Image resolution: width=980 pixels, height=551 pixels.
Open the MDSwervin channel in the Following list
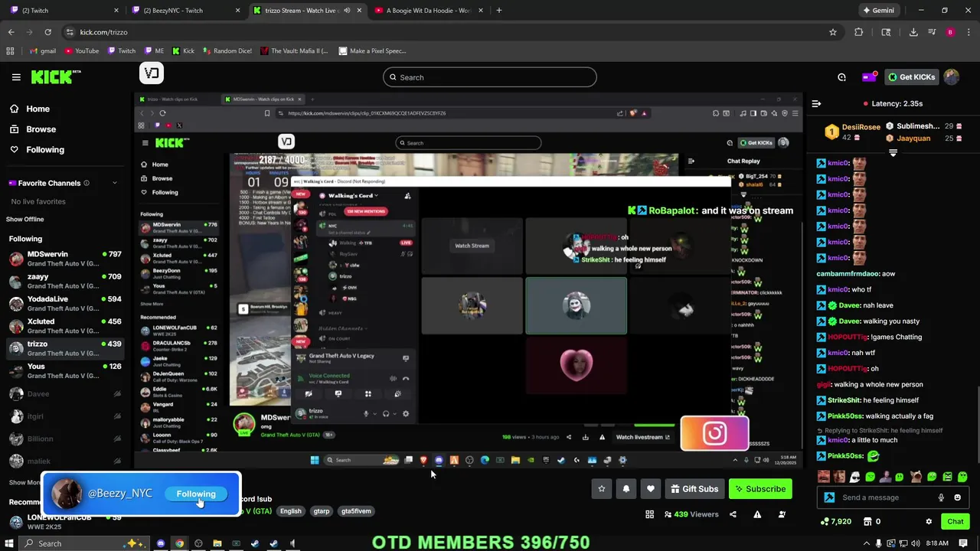click(66, 259)
